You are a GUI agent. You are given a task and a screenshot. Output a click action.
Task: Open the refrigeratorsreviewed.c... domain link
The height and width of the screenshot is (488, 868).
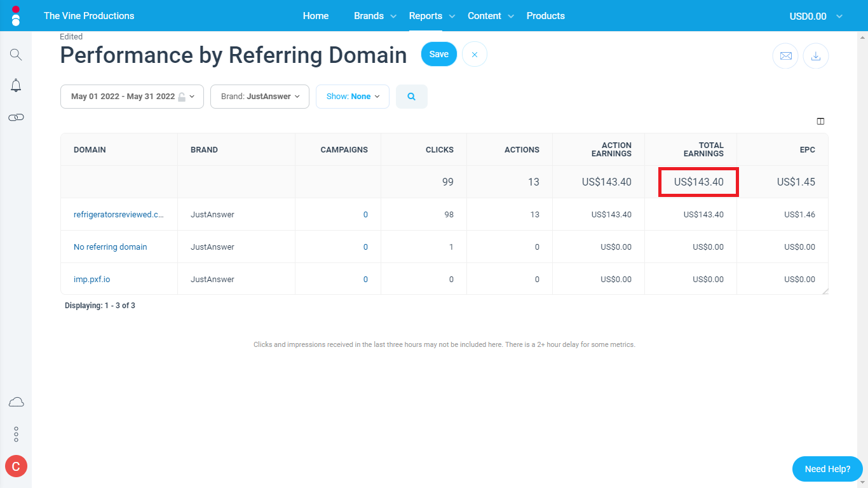click(119, 215)
